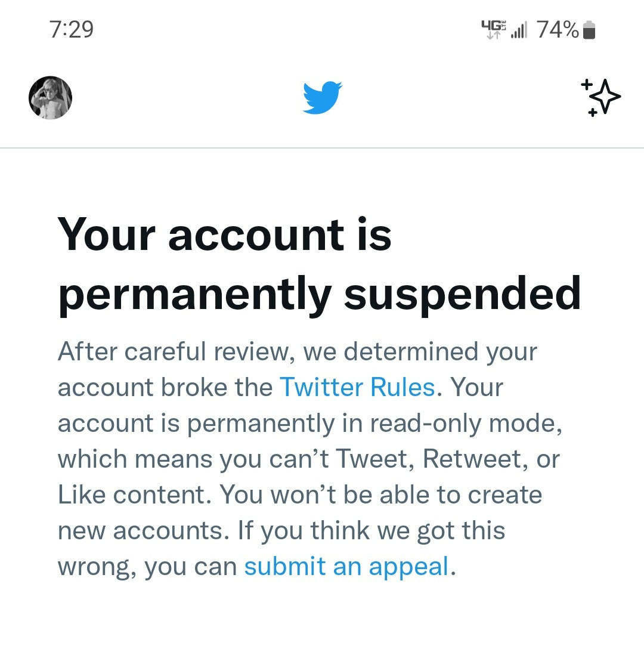Image resolution: width=644 pixels, height=664 pixels.
Task: Tap the 'read-only mode' text
Action: point(466,423)
